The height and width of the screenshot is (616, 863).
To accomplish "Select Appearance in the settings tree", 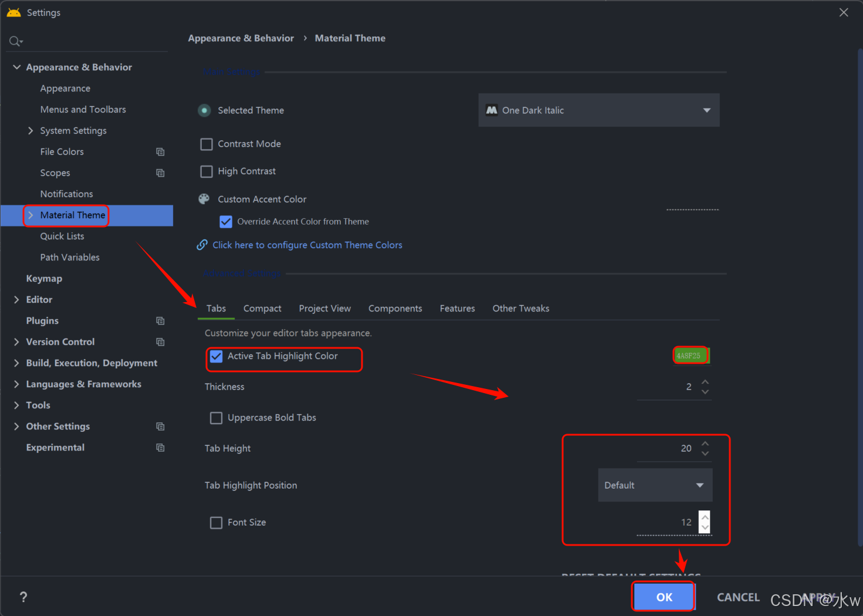I will point(65,89).
